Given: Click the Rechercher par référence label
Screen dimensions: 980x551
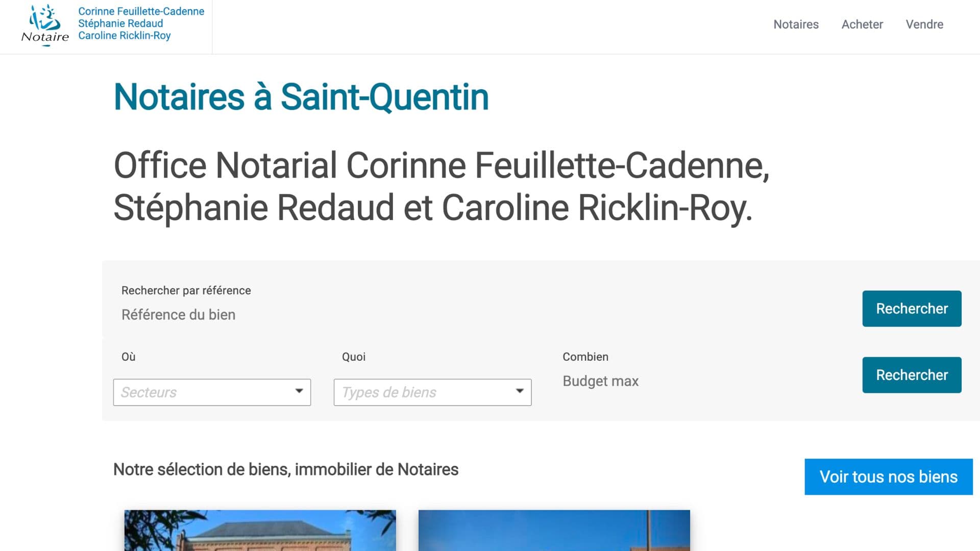Looking at the screenshot, I should tap(186, 290).
